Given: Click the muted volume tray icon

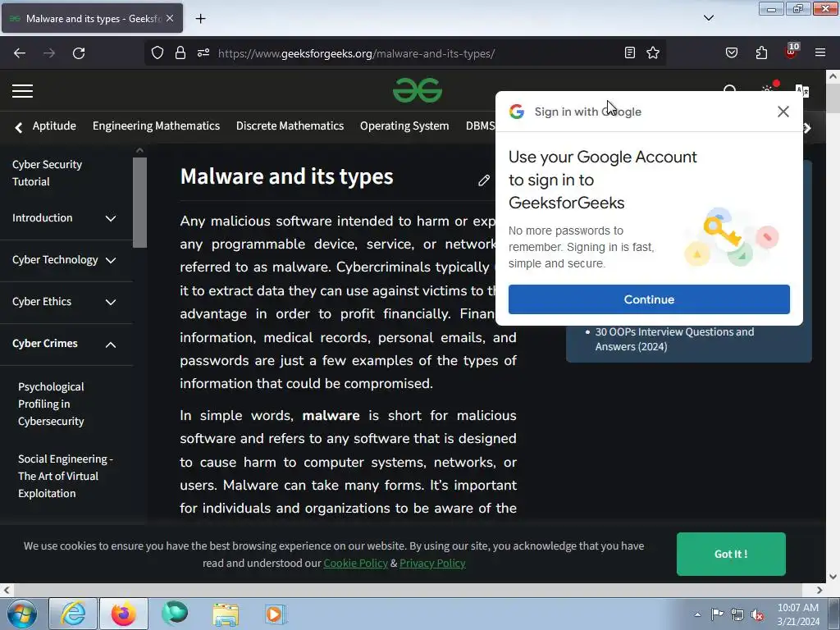Looking at the screenshot, I should coord(757,615).
